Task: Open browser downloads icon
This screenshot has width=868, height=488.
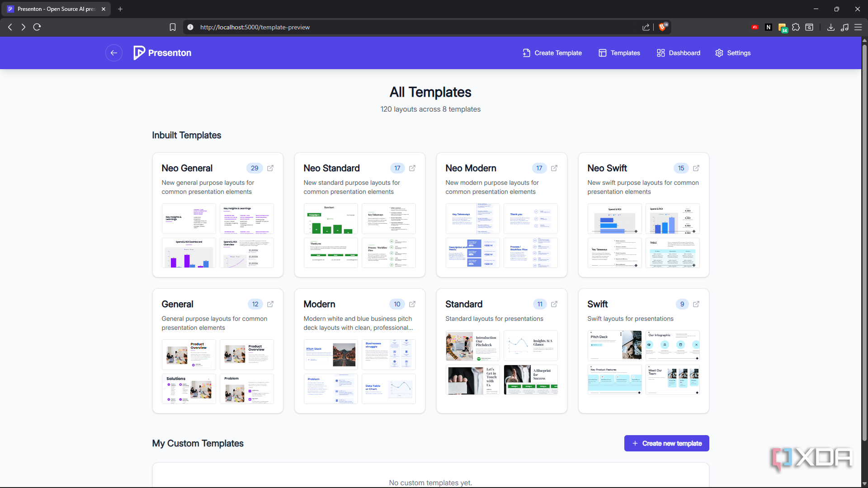Action: coord(831,27)
